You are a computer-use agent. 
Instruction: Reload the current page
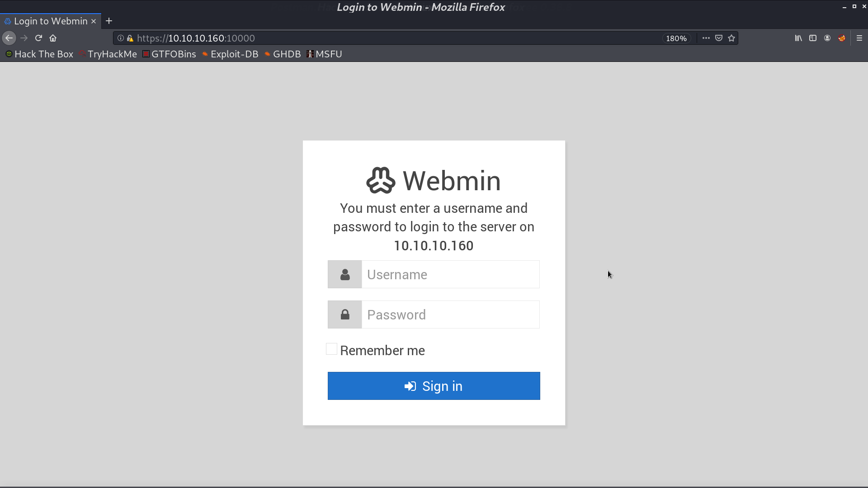[x=38, y=38]
